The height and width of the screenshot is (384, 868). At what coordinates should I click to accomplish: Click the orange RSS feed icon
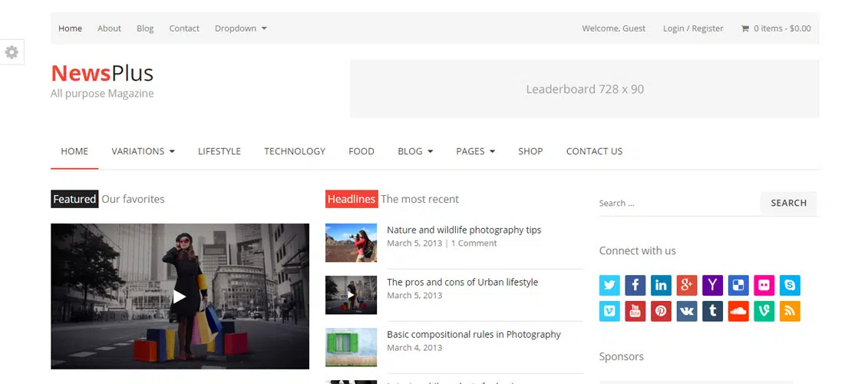click(x=790, y=311)
